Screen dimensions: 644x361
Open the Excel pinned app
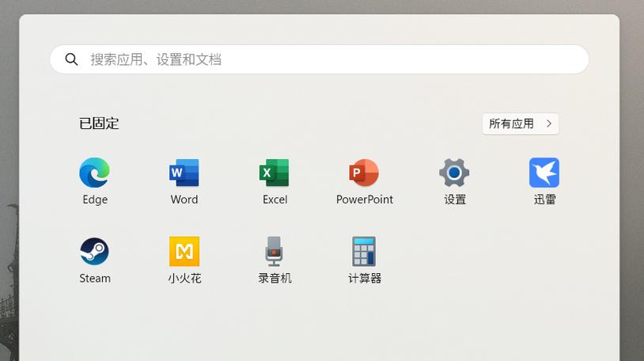click(275, 173)
